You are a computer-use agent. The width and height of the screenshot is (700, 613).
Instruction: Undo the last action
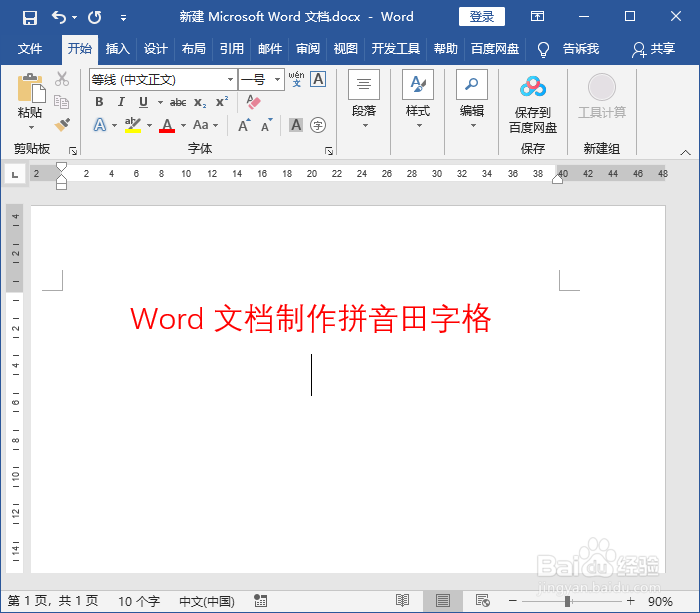click(58, 17)
